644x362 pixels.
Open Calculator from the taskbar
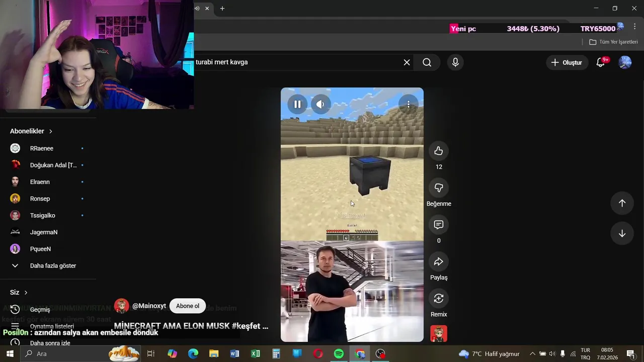tap(276, 354)
